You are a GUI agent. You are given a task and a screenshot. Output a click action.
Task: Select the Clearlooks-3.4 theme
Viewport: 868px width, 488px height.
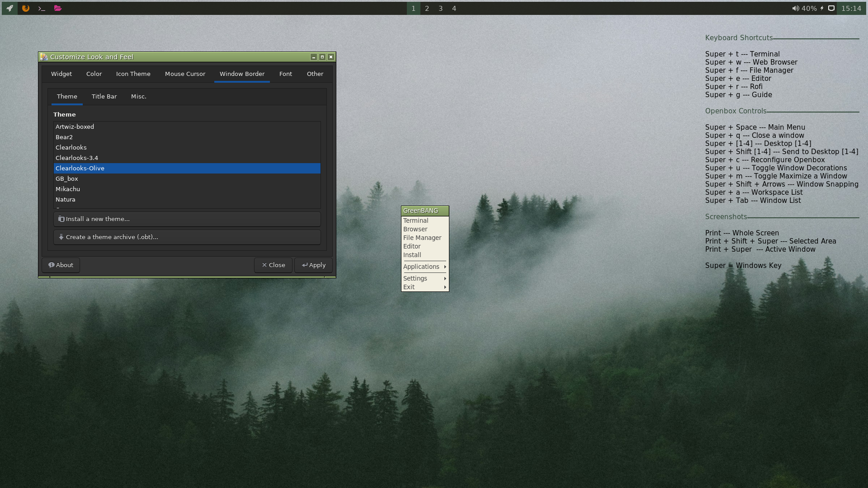(187, 158)
